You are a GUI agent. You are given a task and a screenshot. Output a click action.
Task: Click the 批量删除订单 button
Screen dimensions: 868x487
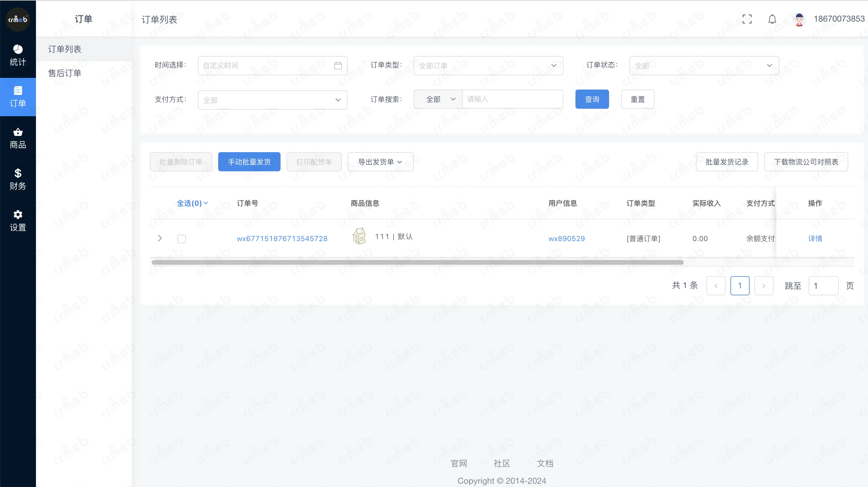click(181, 162)
